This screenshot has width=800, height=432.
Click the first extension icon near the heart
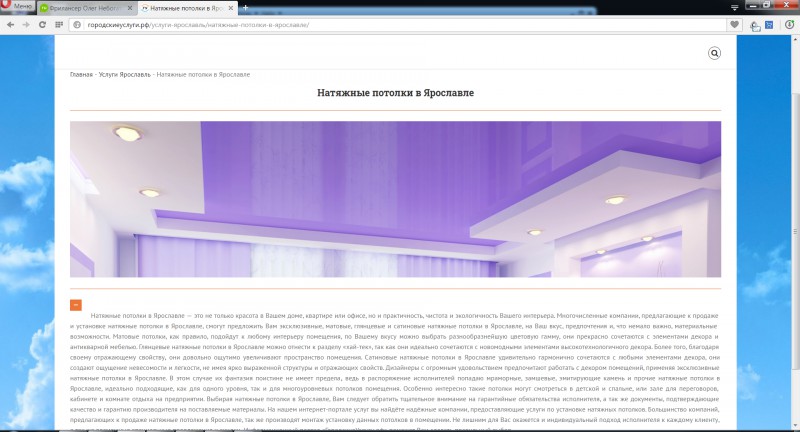click(x=755, y=25)
